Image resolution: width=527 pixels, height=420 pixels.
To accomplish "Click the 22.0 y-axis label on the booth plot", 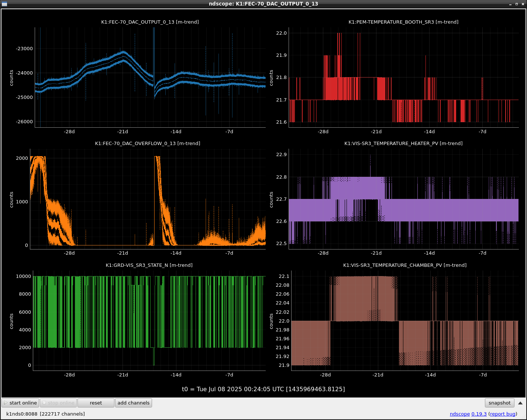I will [281, 33].
